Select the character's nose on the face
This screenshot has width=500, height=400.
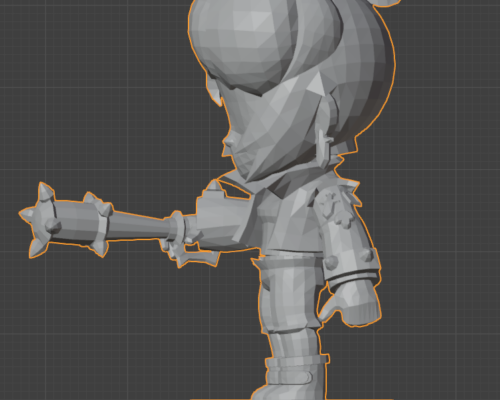click(228, 141)
